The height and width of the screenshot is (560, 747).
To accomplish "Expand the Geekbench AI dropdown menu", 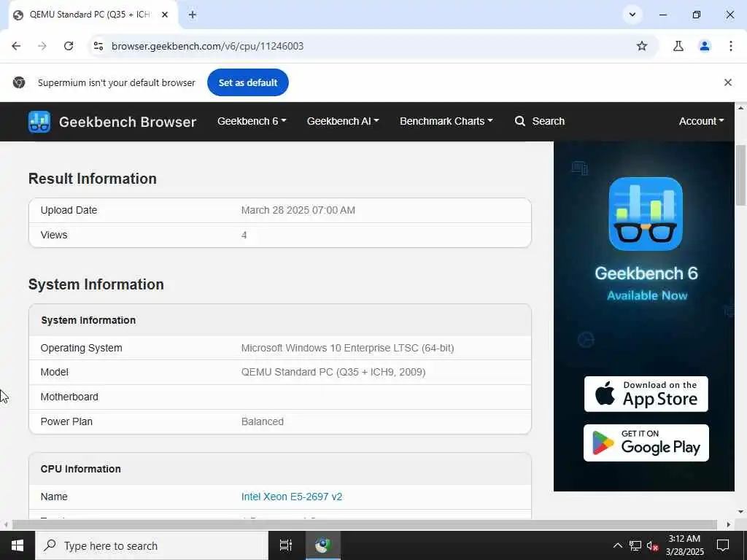I will pos(343,121).
